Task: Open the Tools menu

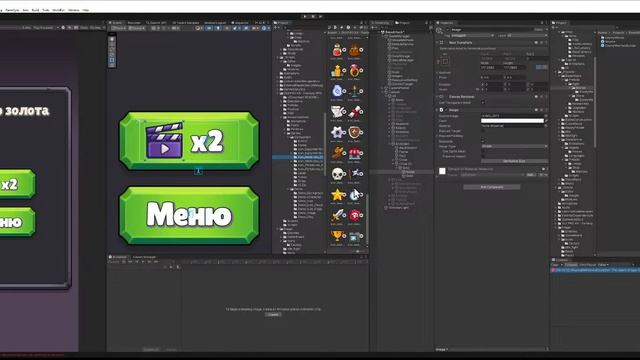Action: click(46, 10)
